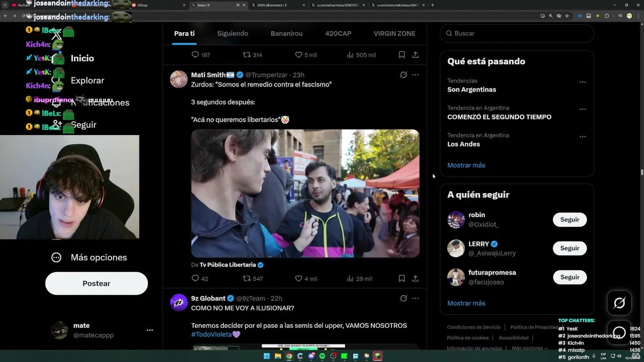
Task: Open the messages floating button
Action: pos(619,332)
